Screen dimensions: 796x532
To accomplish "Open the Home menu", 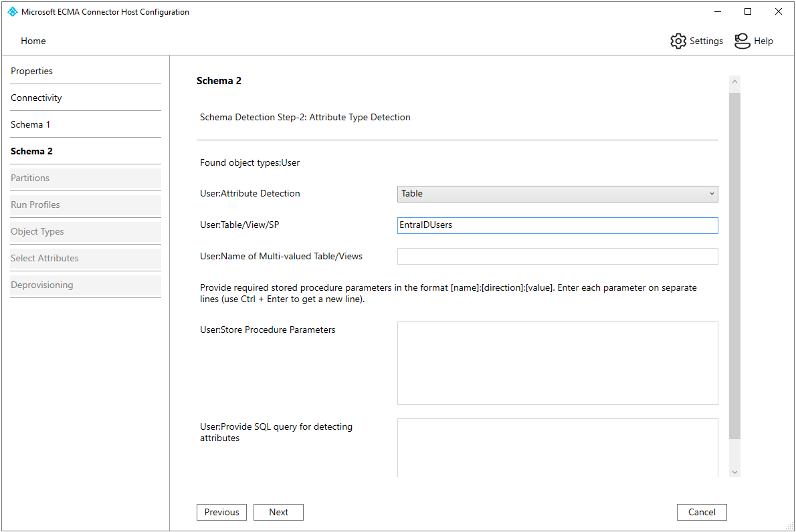I will tap(33, 41).
